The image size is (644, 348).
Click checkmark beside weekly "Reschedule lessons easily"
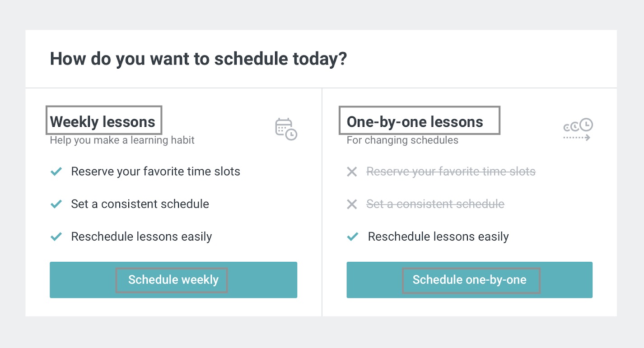click(x=56, y=237)
